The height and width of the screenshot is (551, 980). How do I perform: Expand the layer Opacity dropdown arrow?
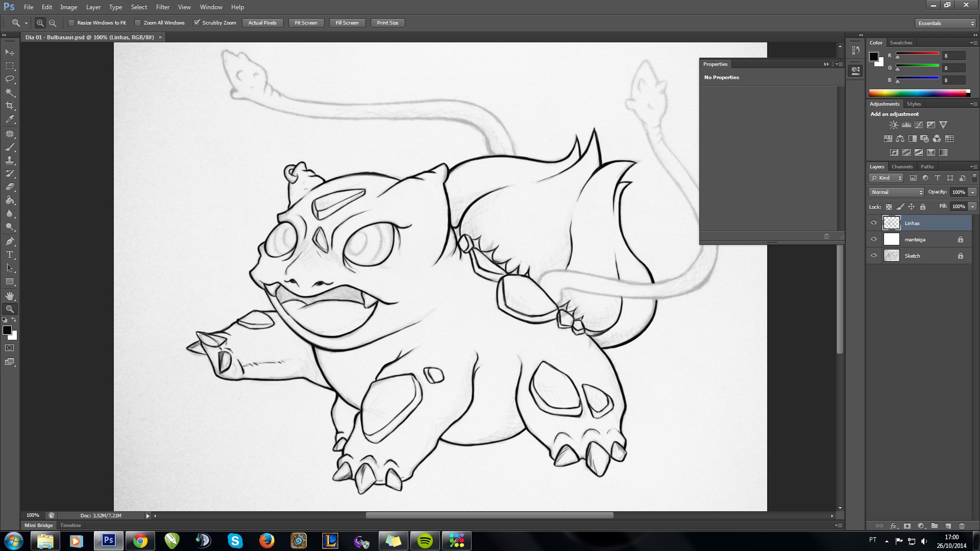(x=972, y=192)
